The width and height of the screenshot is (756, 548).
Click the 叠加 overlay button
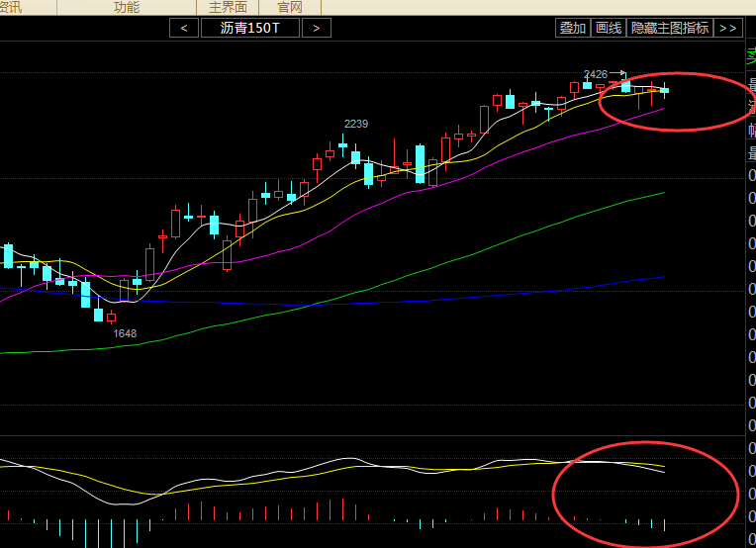[572, 28]
